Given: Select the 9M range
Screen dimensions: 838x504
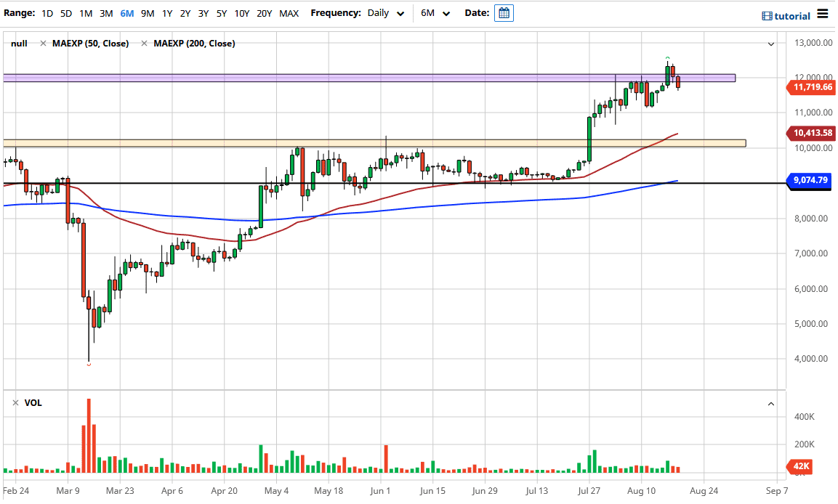Looking at the screenshot, I should click(148, 13).
